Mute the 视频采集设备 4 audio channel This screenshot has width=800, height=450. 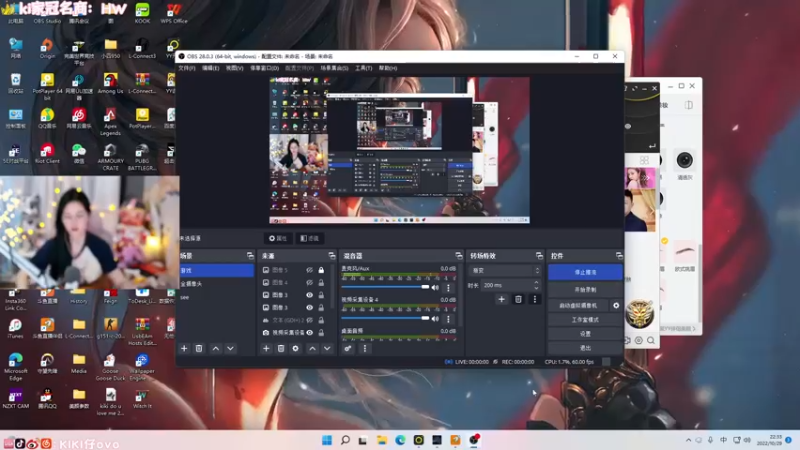pos(435,319)
